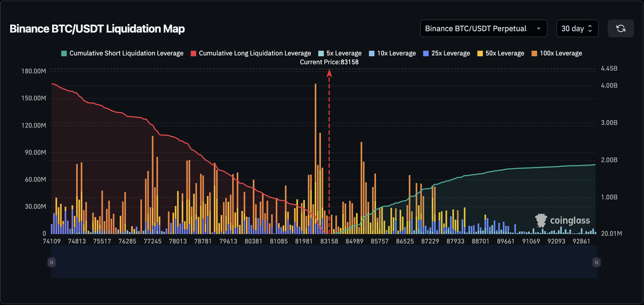This screenshot has width=644, height=305.
Task: Click the x-axis label 89661
Action: pos(506,242)
